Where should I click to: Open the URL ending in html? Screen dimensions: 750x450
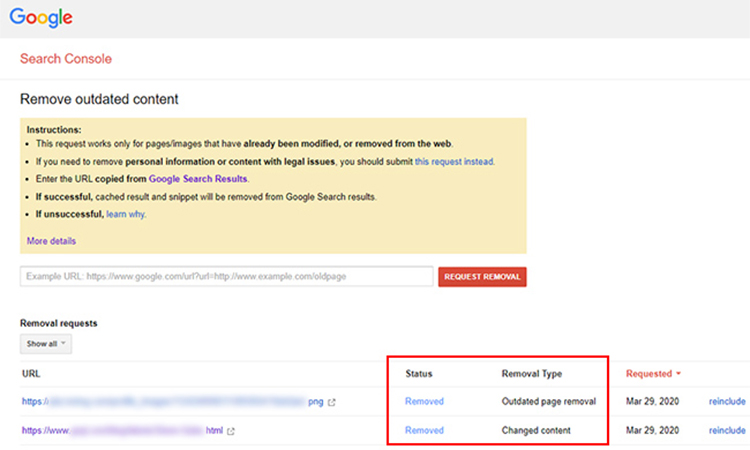[120, 431]
